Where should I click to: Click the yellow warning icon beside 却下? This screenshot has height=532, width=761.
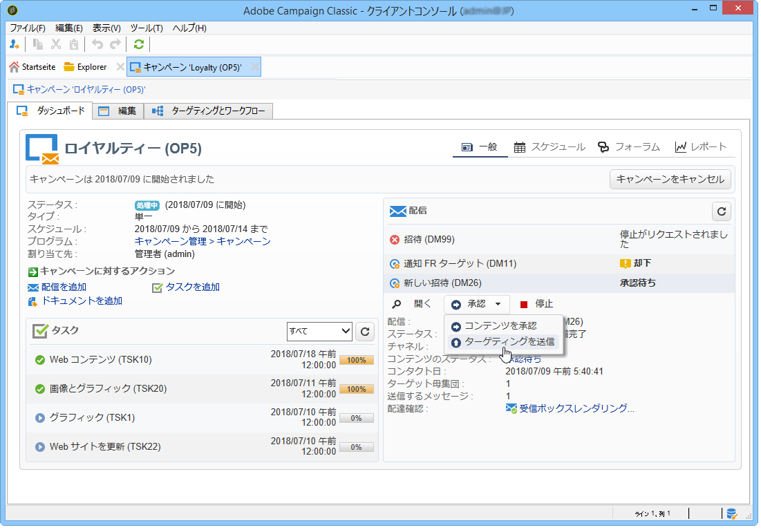point(625,264)
